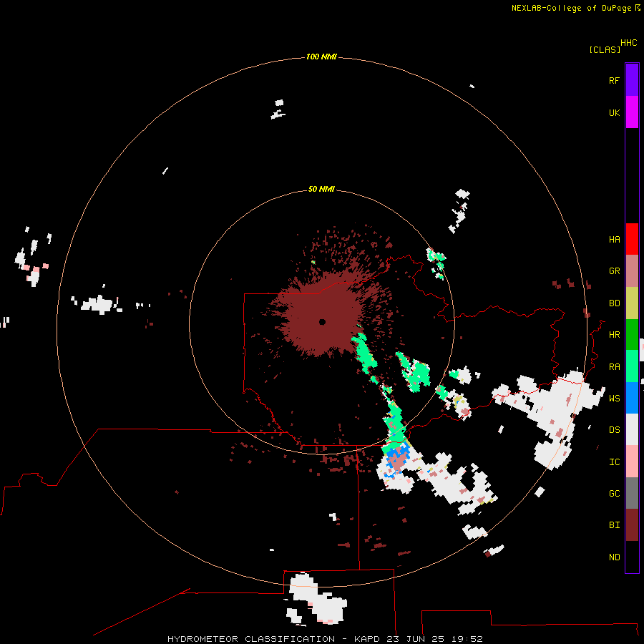The width and height of the screenshot is (644, 644).
Task: Click the radar site center dot
Action: [x=322, y=322]
